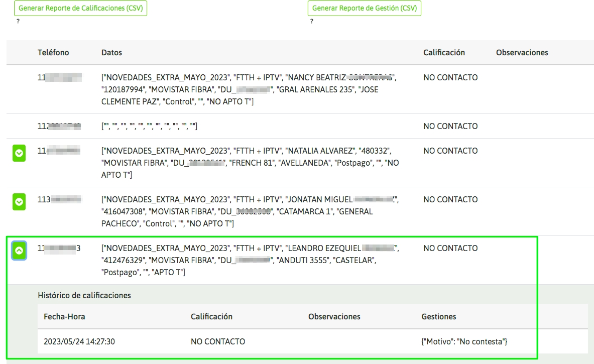This screenshot has width=594, height=364.
Task: Select the Nancy Beatriz data row
Action: tap(249, 89)
